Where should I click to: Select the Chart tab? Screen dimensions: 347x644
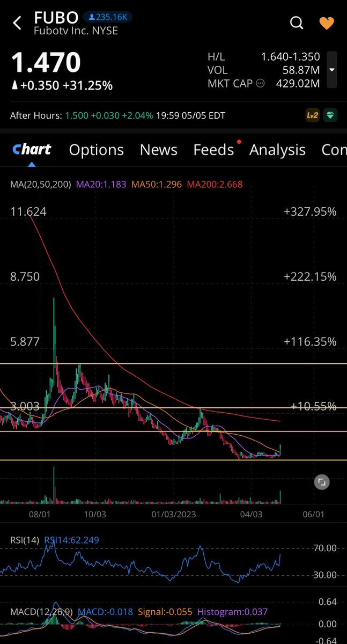coord(32,150)
